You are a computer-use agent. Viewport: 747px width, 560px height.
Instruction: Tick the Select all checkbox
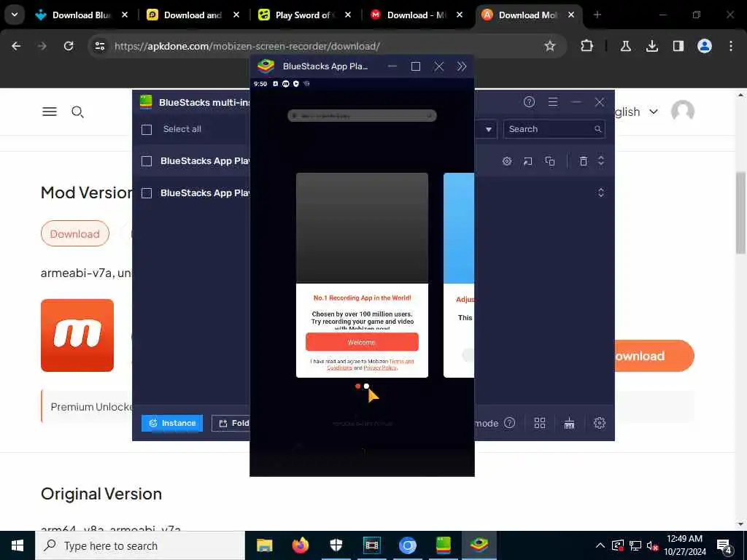[147, 130]
